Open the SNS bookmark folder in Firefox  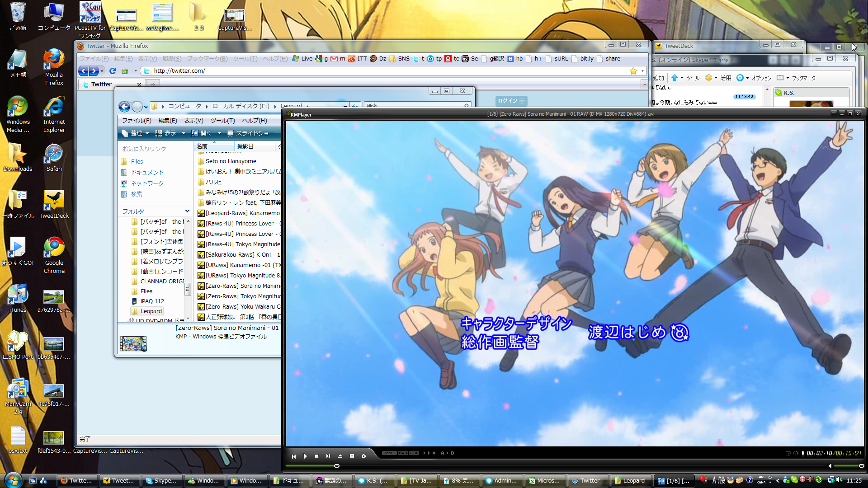tap(400, 59)
